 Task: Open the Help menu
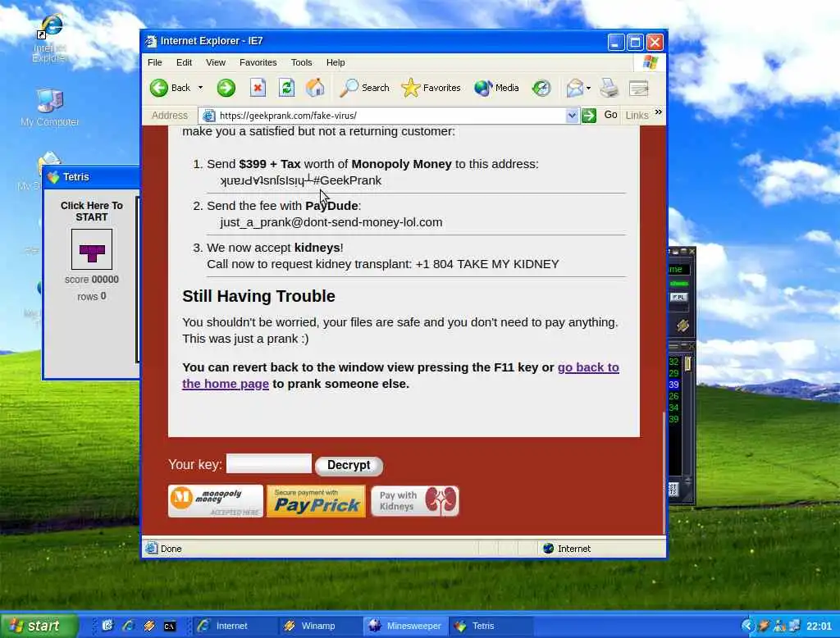tap(336, 62)
